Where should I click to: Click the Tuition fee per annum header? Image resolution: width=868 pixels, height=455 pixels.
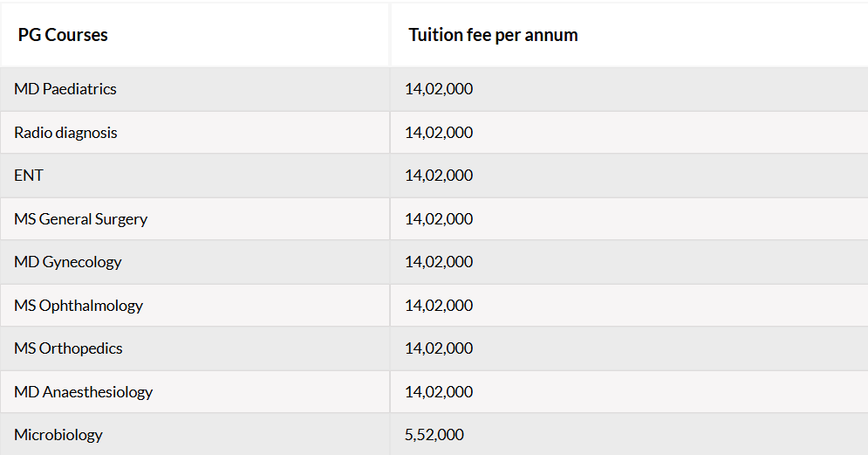point(493,35)
